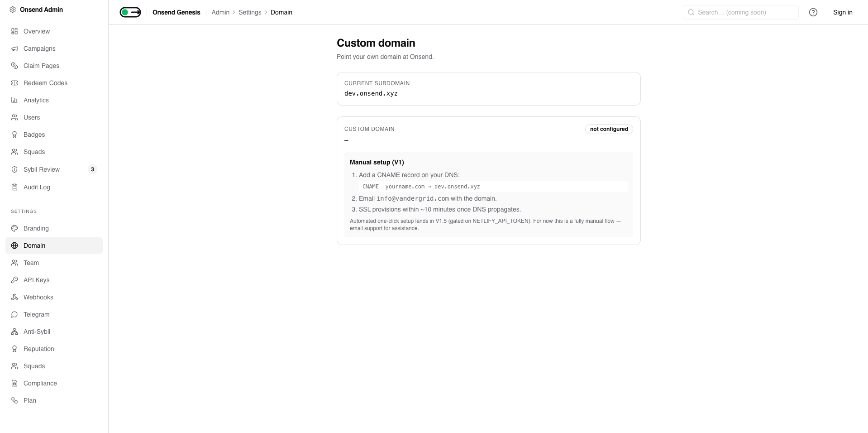868x433 pixels.
Task: Click the Domain globe icon
Action: (14, 245)
